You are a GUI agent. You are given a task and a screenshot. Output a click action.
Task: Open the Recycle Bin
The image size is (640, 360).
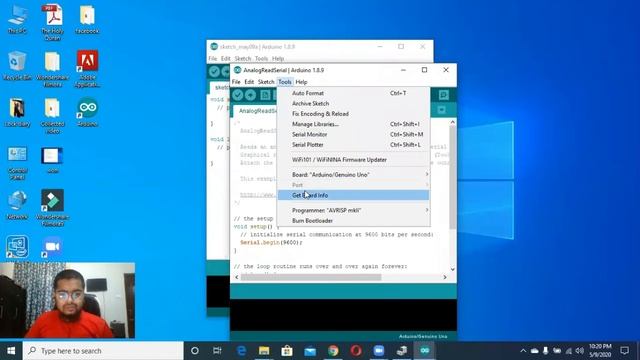17,65
